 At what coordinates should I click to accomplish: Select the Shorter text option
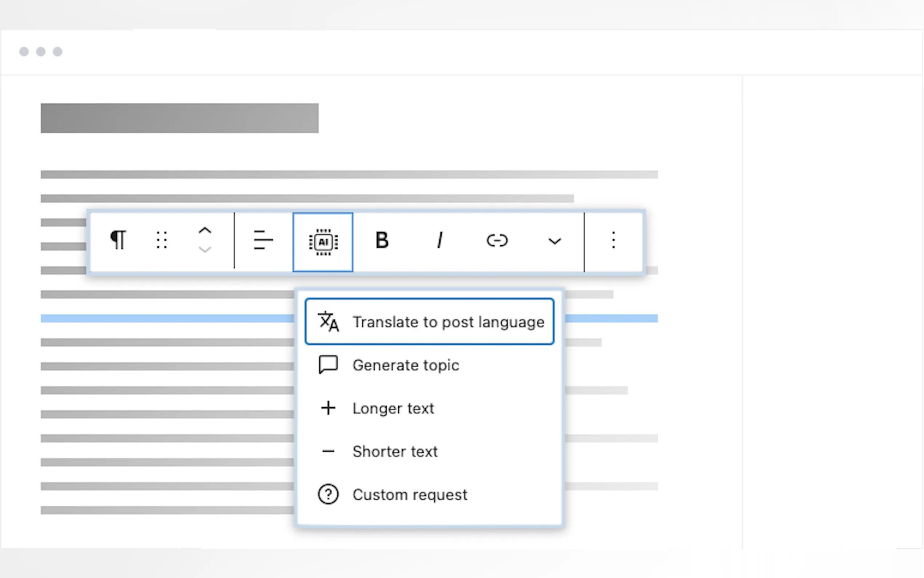pos(395,452)
